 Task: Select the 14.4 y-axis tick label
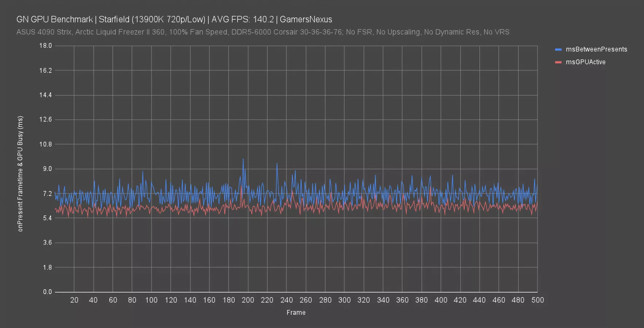(46, 95)
